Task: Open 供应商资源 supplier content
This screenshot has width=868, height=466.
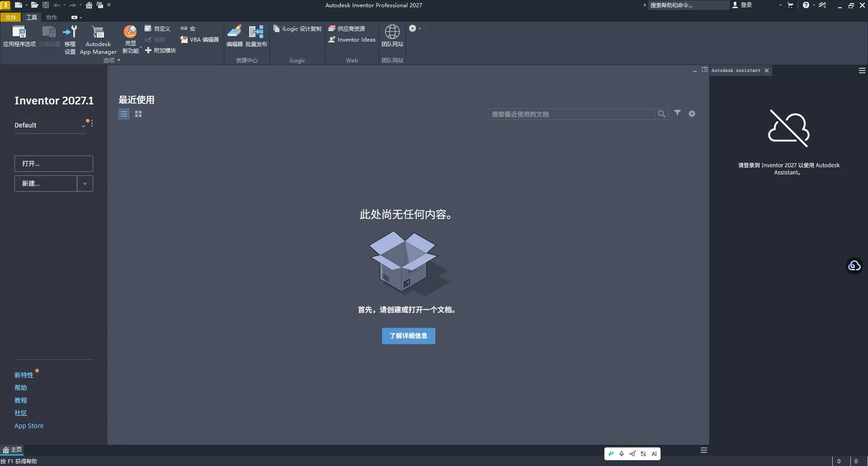Action: pos(347,28)
